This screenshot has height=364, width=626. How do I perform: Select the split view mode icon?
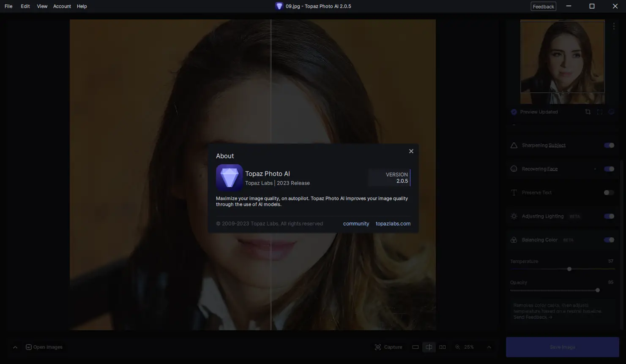(429, 347)
